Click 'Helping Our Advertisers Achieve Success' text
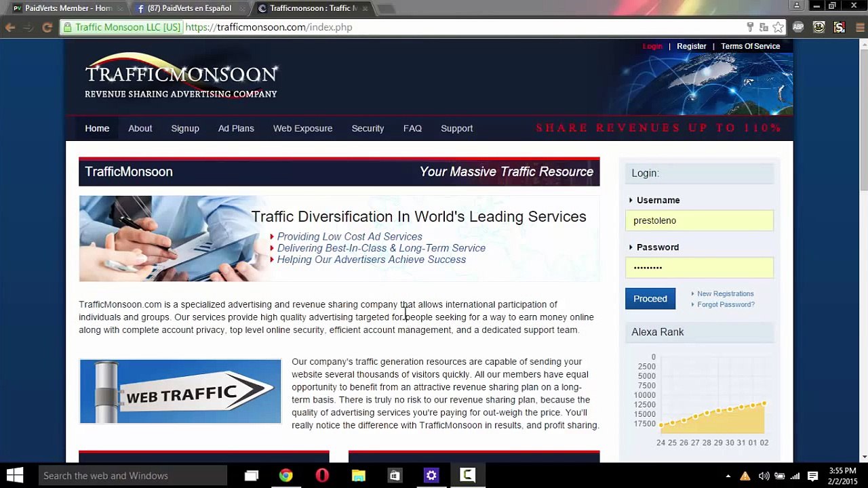Viewport: 868px width, 488px height. (372, 260)
